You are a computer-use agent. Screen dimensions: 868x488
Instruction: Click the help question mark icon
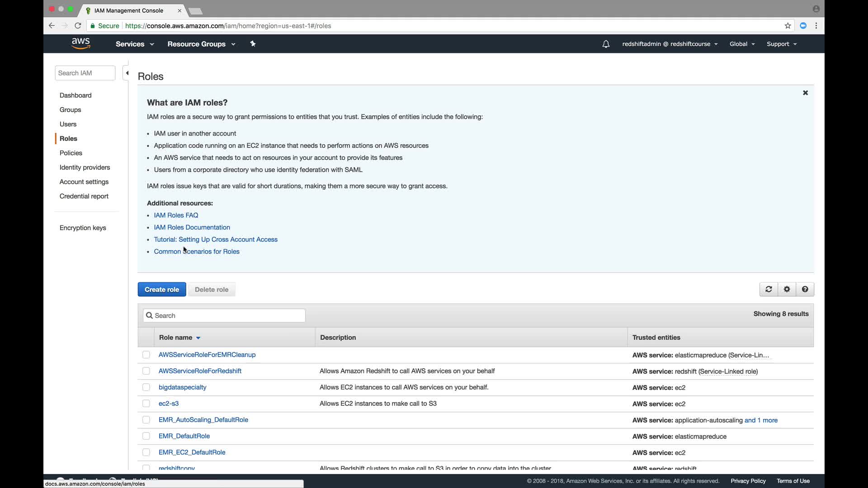[805, 289]
